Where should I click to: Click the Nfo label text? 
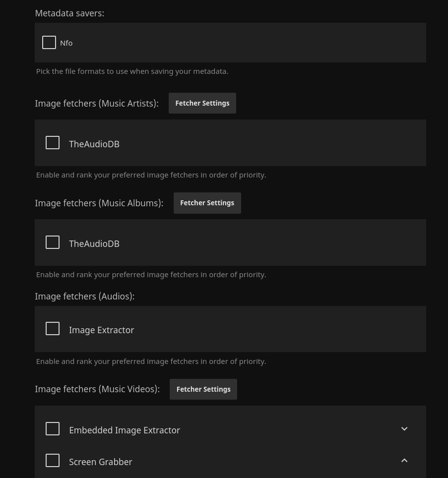coord(66,43)
